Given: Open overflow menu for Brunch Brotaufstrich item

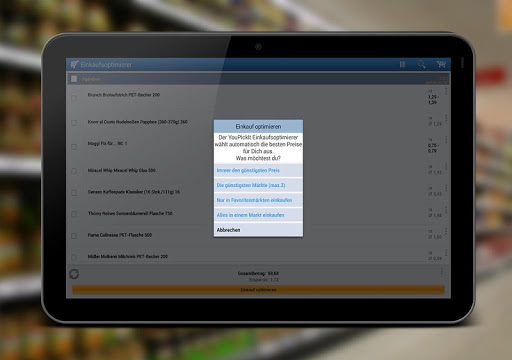Looking at the screenshot, I should 446,91.
